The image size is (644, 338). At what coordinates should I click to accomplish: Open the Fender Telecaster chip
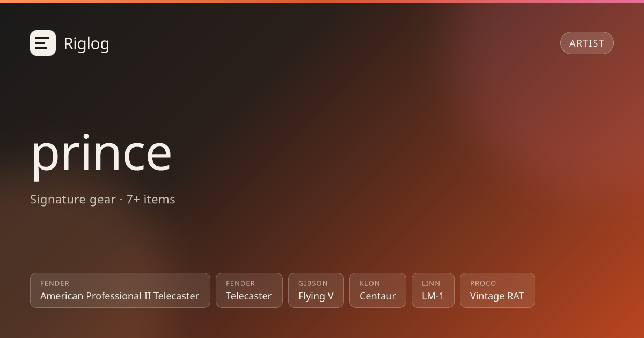click(x=249, y=290)
